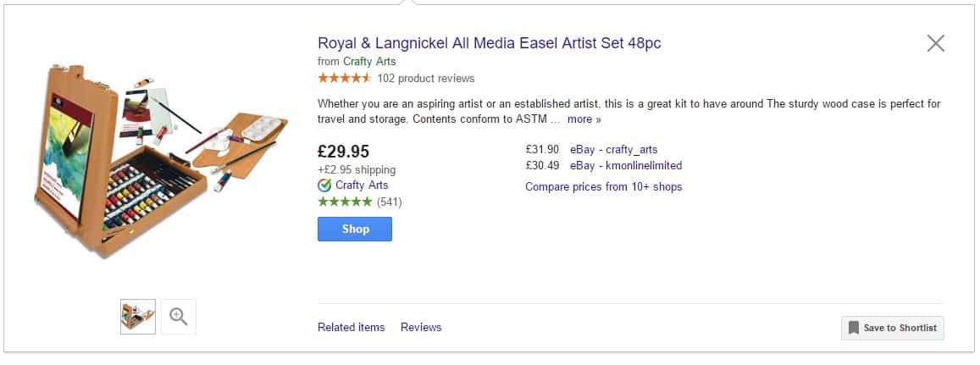Screen dimensions: 980x365
Task: Open the eBay - crafty_arts offer
Action: (613, 150)
